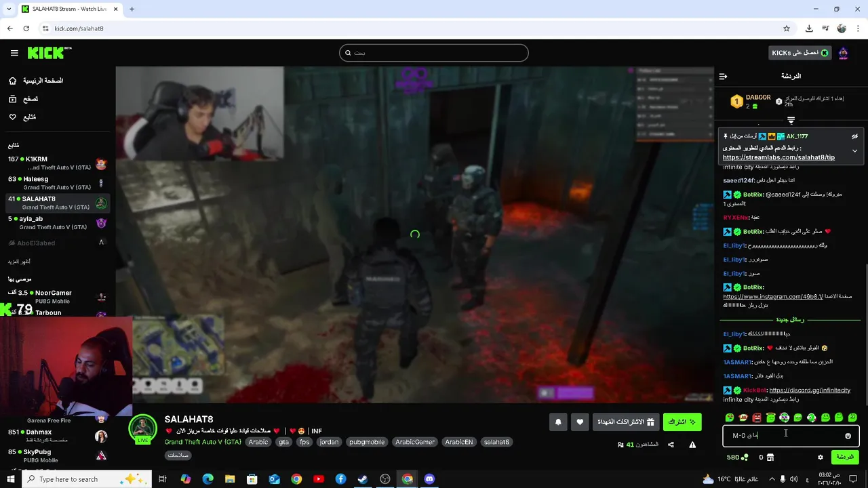The height and width of the screenshot is (488, 868).
Task: Select the Arabic tag
Action: click(258, 442)
